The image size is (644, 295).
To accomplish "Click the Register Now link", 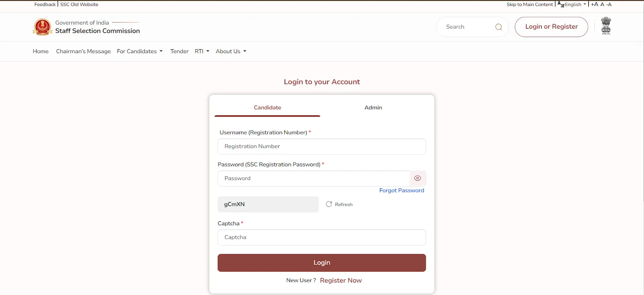I will click(x=341, y=280).
